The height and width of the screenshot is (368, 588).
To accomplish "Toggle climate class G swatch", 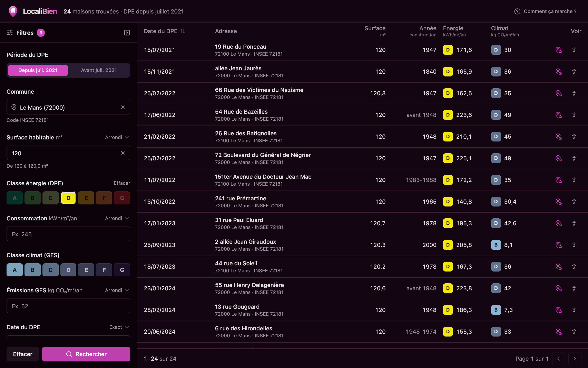I will (x=122, y=270).
